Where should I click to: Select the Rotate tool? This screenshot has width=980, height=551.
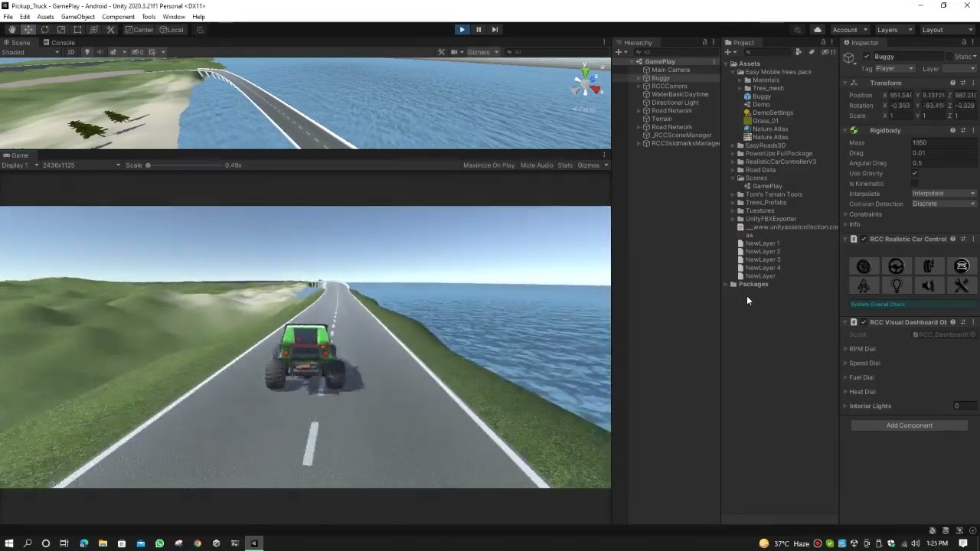click(44, 30)
